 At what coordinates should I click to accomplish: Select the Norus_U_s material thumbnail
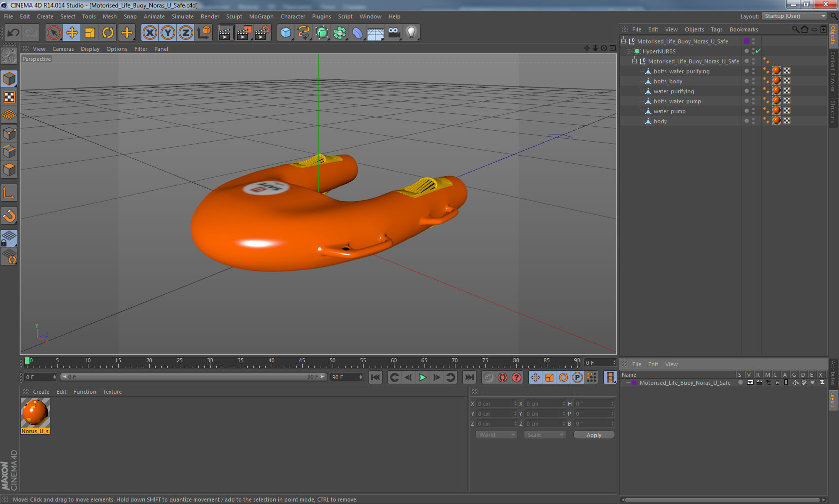(x=35, y=413)
